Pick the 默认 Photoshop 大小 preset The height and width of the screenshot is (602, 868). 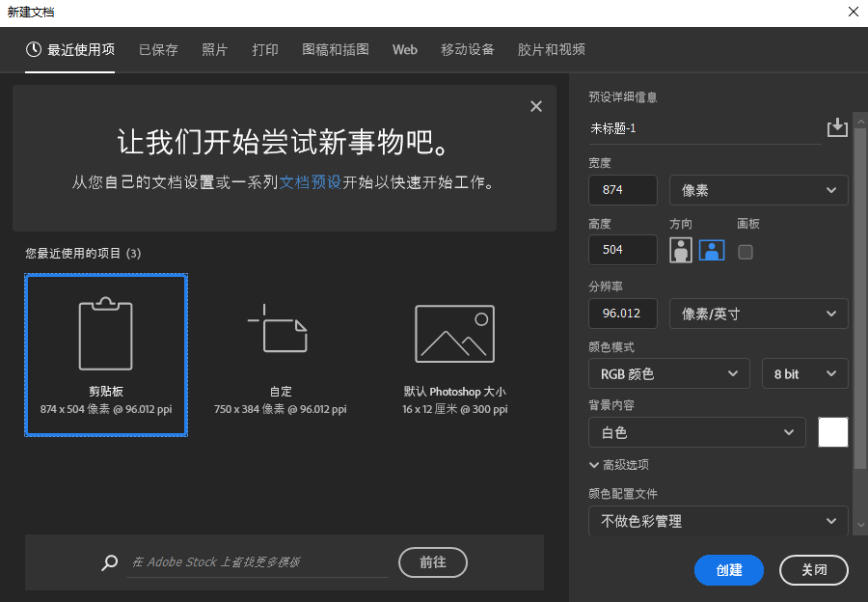pyautogui.click(x=454, y=335)
